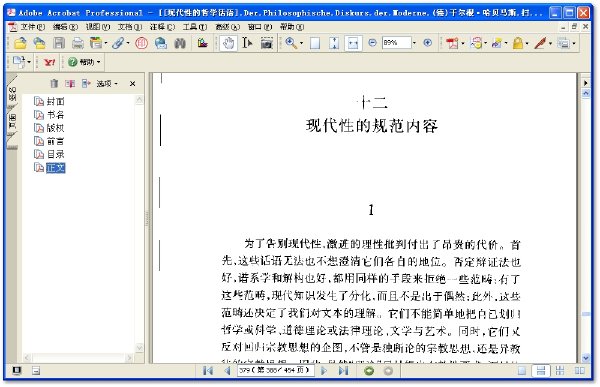Select the Zoom In magnifier tool
This screenshot has width=600, height=387.
pos(291,43)
